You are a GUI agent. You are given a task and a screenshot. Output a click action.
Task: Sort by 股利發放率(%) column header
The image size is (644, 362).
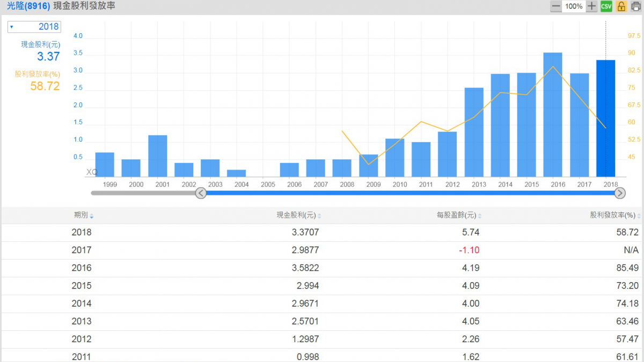coord(616,216)
